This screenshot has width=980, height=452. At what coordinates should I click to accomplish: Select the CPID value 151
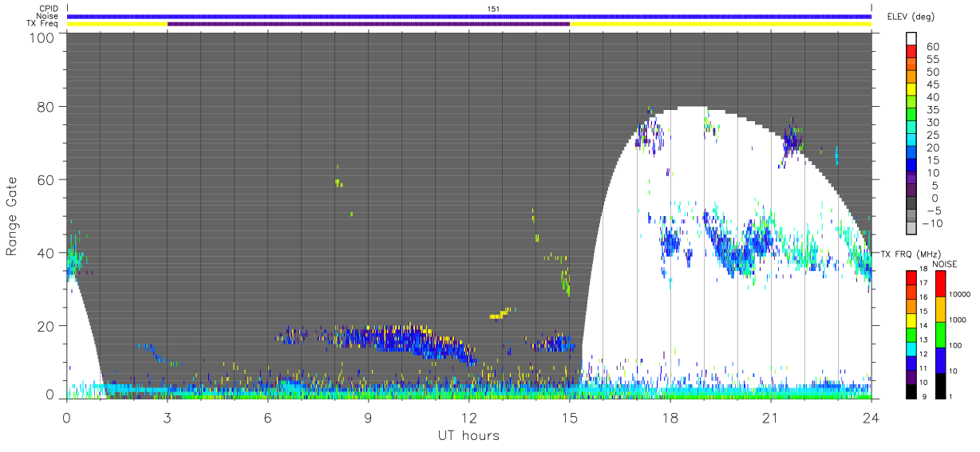[x=493, y=9]
